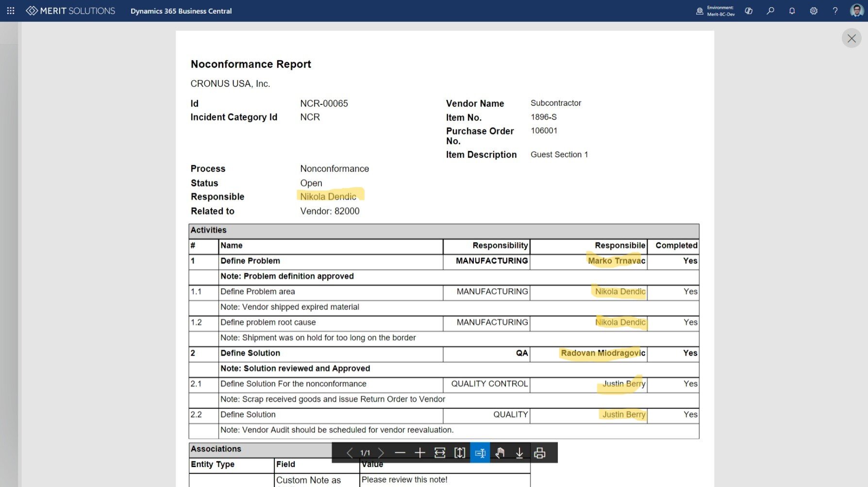Click Dynamics 365 Business Central title link
The image size is (868, 487).
(181, 11)
